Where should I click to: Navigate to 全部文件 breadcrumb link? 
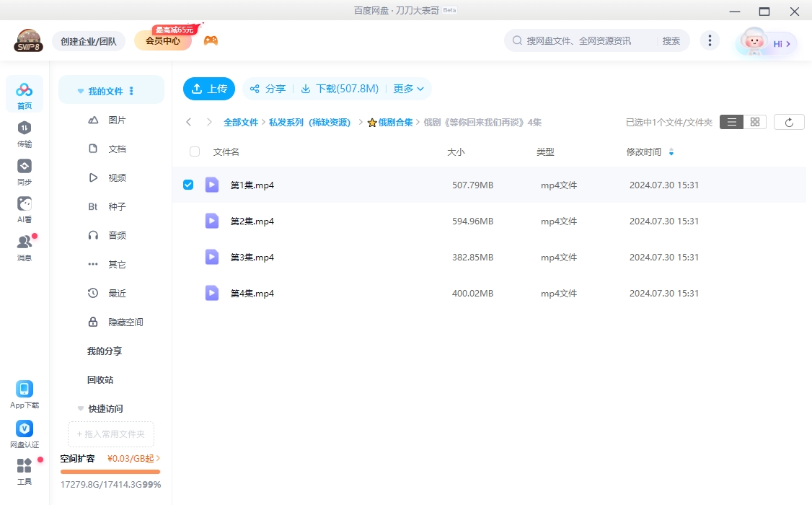[241, 122]
